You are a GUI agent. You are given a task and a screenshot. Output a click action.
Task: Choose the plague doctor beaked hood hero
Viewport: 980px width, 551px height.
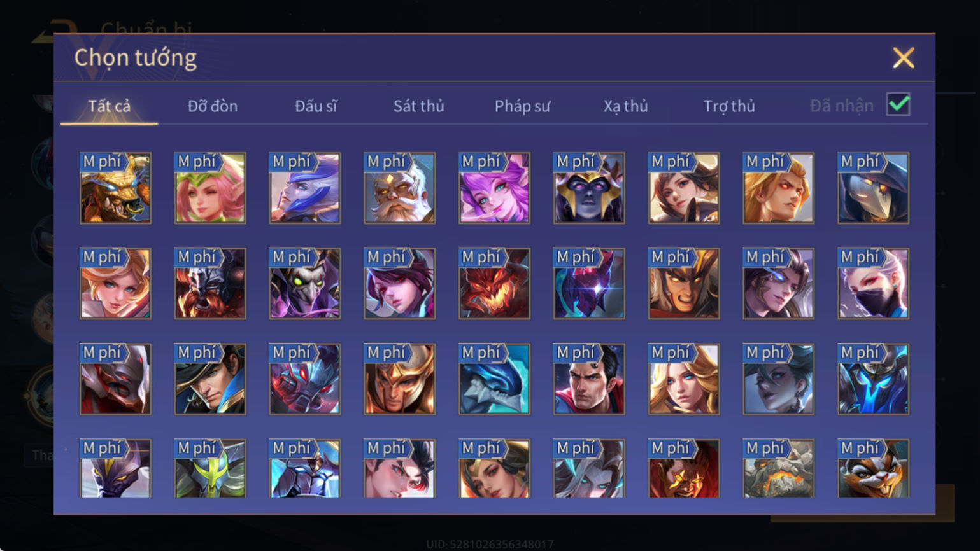873,188
